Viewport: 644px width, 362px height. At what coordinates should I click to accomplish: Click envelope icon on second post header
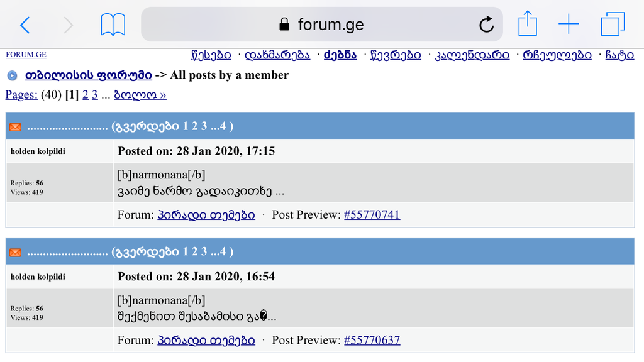(15, 252)
